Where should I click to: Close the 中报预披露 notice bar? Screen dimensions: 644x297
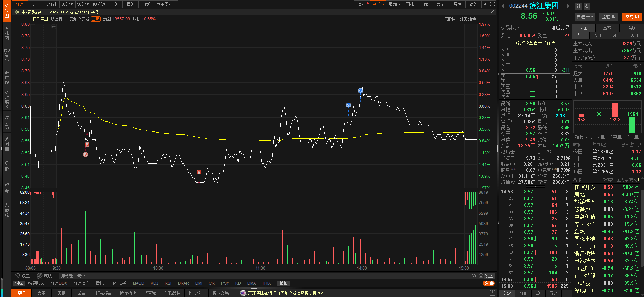point(492,12)
